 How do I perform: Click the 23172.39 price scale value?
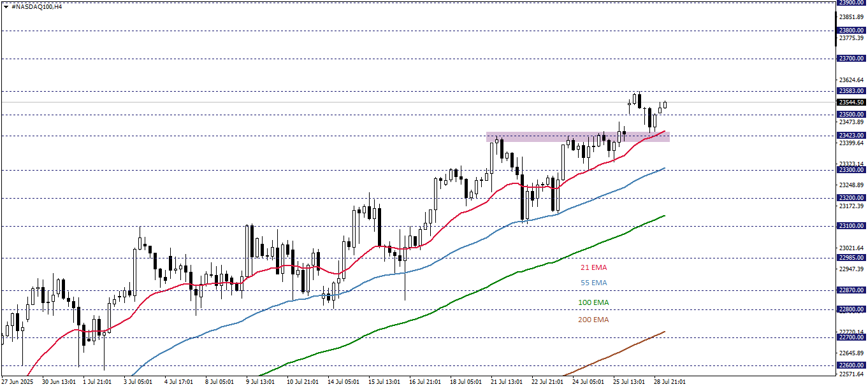click(852, 206)
